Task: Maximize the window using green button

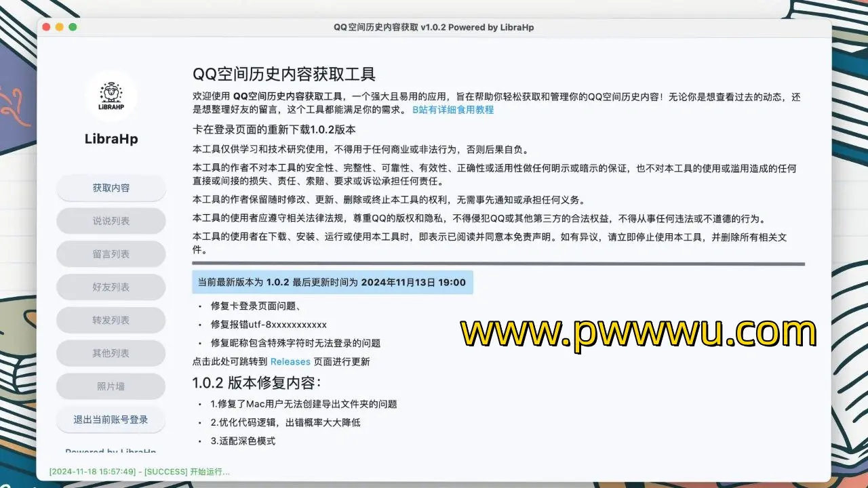Action: 73,27
